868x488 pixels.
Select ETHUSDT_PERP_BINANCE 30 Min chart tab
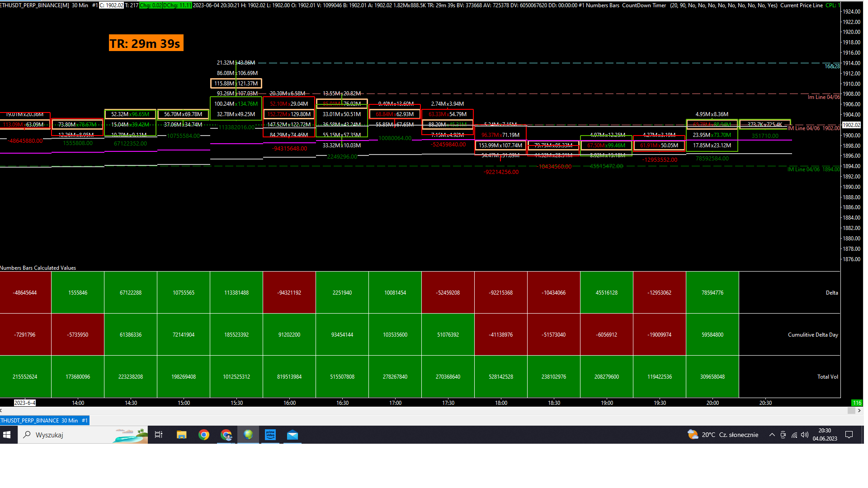pyautogui.click(x=44, y=420)
